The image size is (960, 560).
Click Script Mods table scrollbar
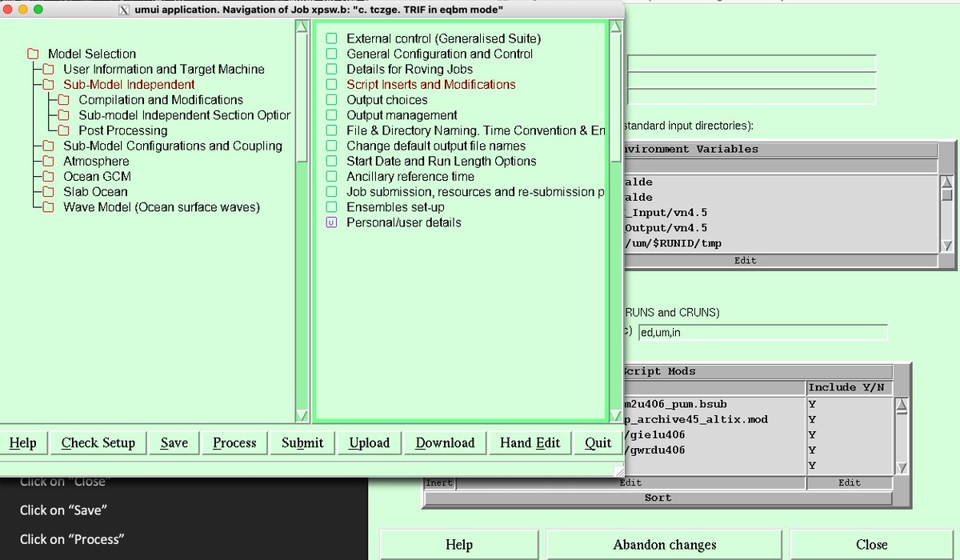[x=902, y=436]
